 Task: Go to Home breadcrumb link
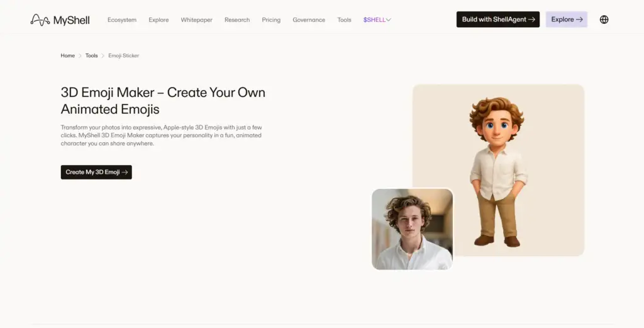(68, 55)
